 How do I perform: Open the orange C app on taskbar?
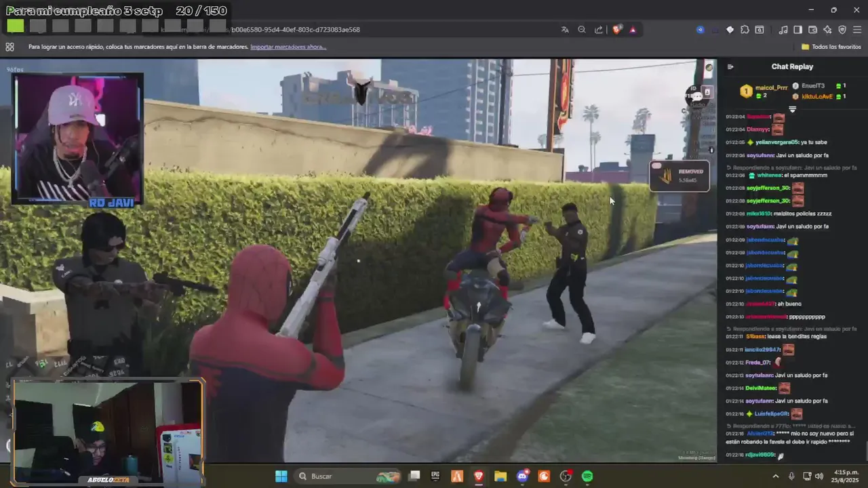pyautogui.click(x=544, y=476)
